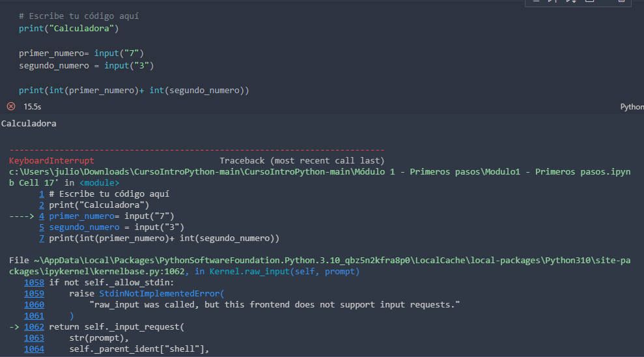Open traceback line link 2
Screen dimensions: 644x357
point(42,205)
